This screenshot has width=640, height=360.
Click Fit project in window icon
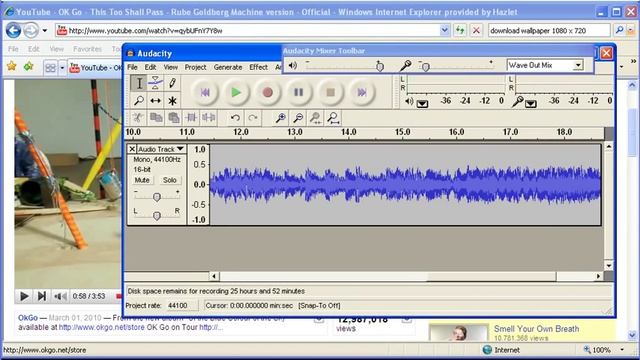pos(333,118)
